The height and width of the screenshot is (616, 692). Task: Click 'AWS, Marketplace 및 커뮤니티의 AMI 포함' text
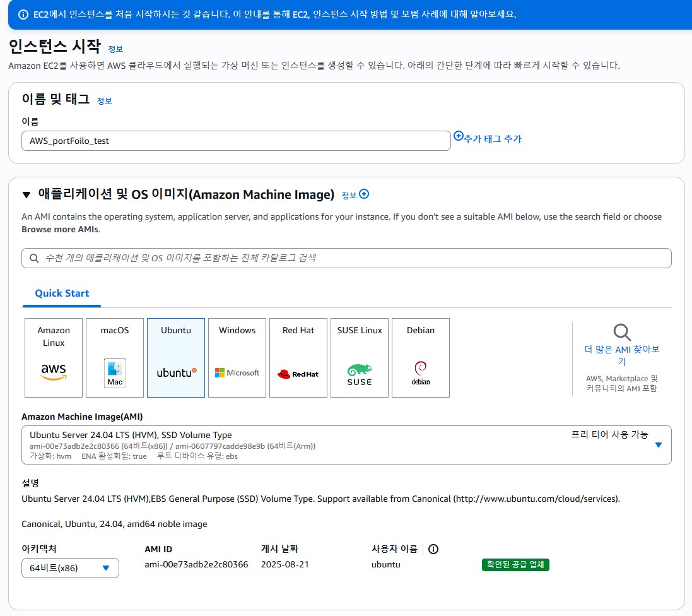point(622,383)
